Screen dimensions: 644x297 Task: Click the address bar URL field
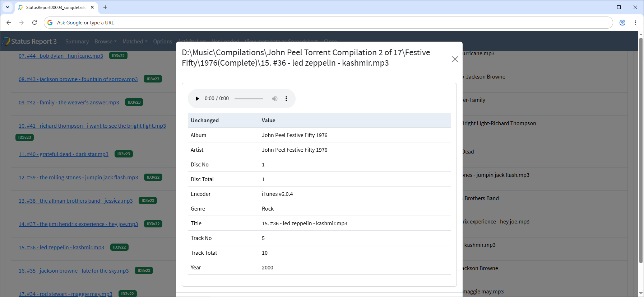click(x=328, y=23)
